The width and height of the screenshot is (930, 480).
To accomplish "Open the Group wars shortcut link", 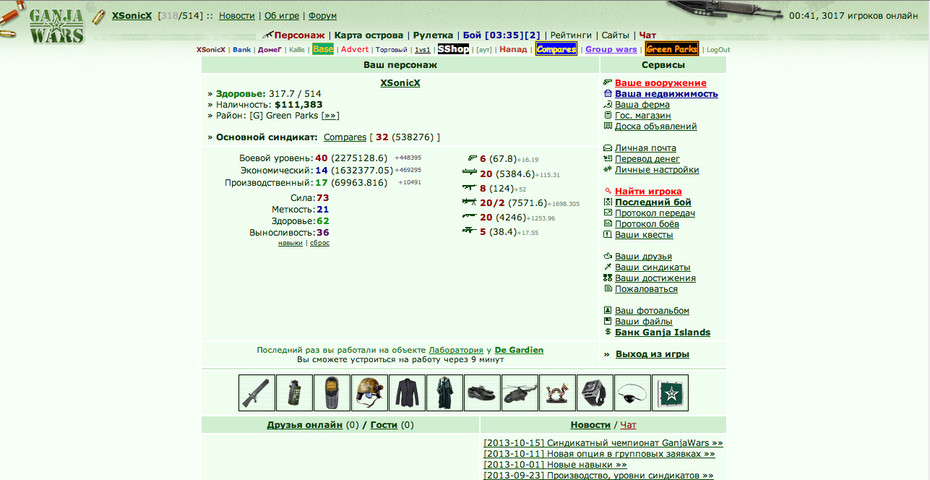I will point(611,49).
